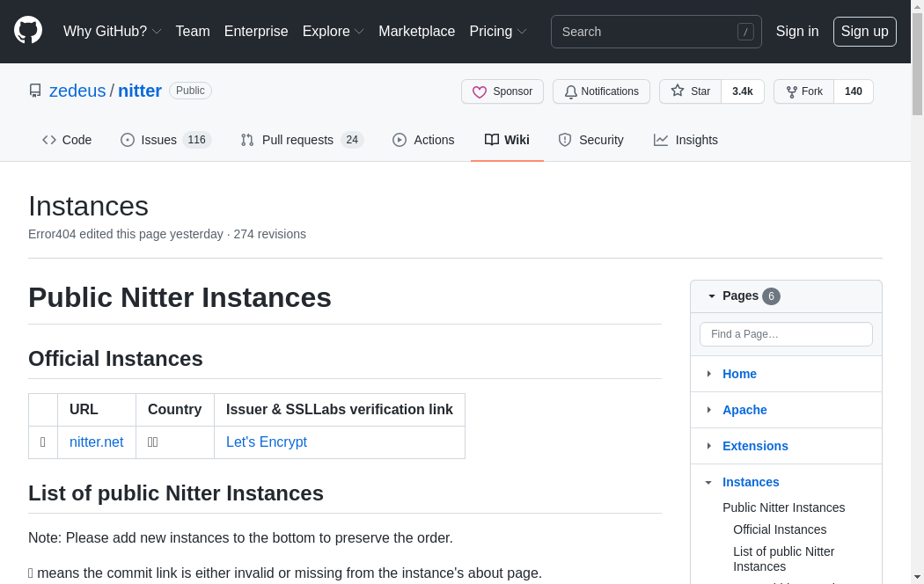Screen dimensions: 924x584
Task: Fork the nitter repository
Action: [804, 91]
